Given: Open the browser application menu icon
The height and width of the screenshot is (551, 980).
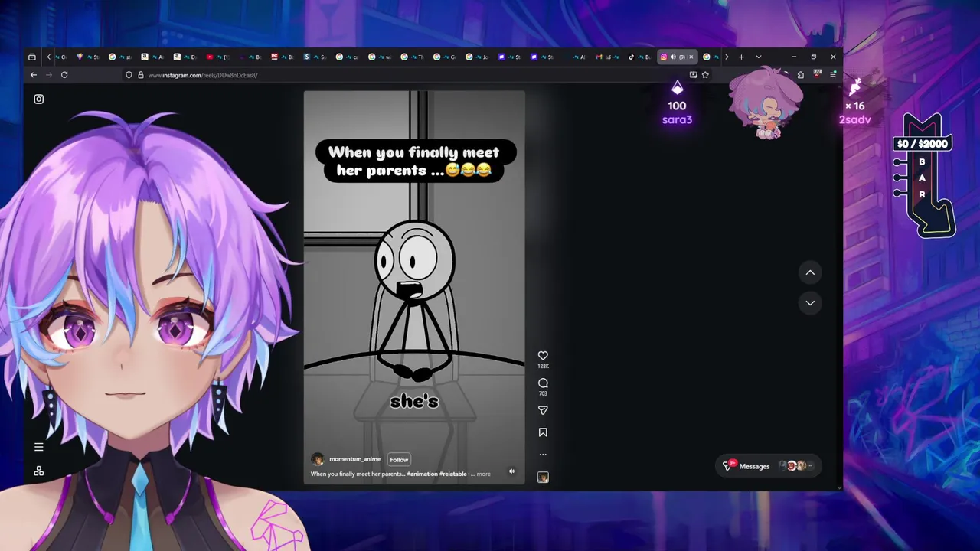Looking at the screenshot, I should [833, 75].
